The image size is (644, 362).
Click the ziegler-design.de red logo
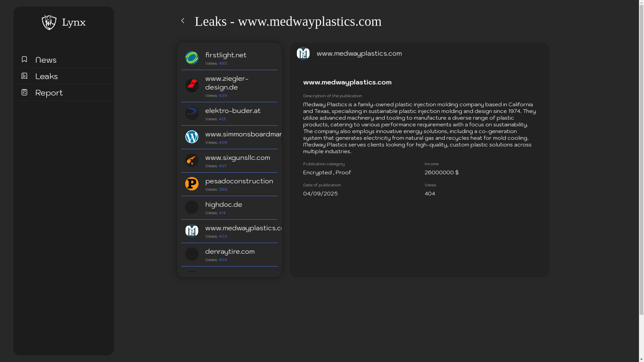click(192, 85)
